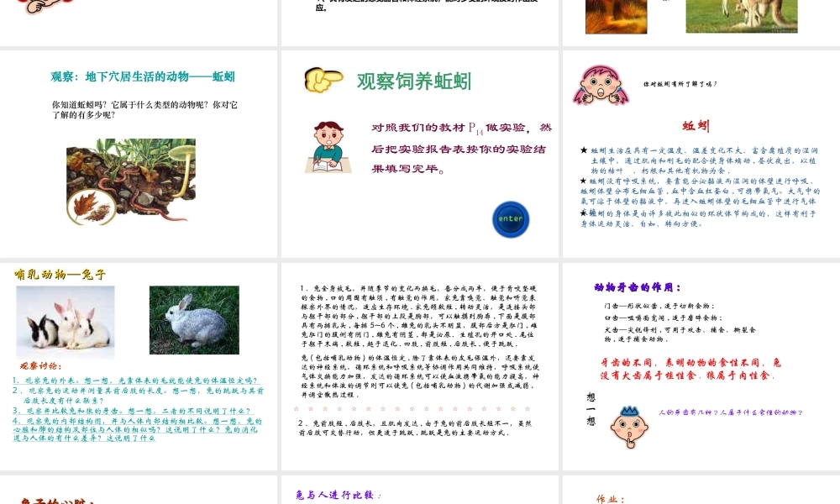Viewport: 840px width, 504px height.
Task: Select the heading 动物牙齿的作用：
Action: (x=638, y=287)
